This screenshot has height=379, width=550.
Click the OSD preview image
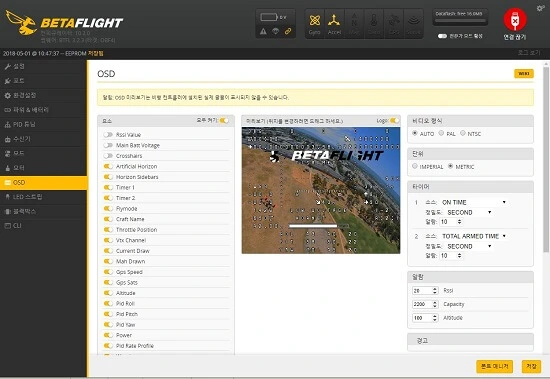pyautogui.click(x=321, y=190)
